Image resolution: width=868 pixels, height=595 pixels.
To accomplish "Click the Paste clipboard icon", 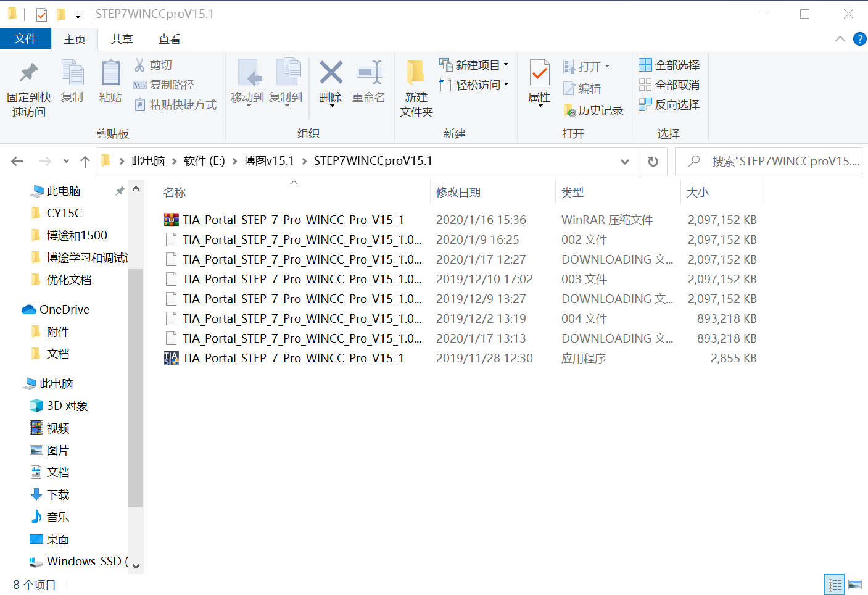I will [x=110, y=73].
